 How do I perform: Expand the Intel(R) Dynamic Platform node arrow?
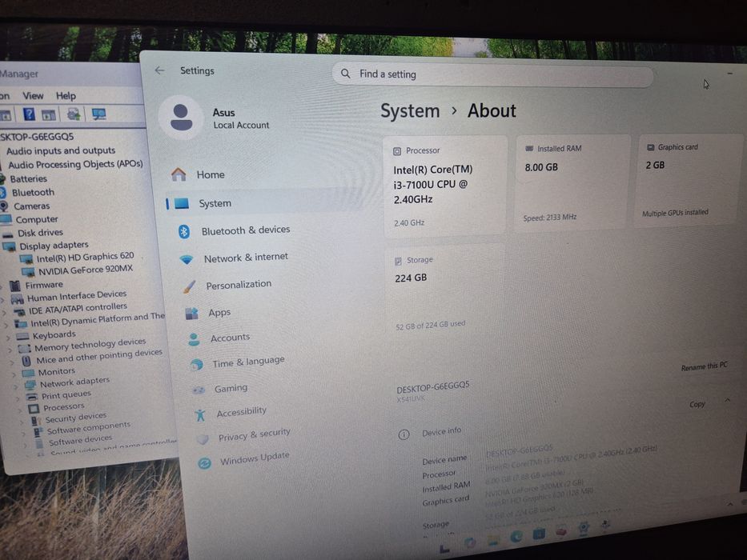pos(6,326)
